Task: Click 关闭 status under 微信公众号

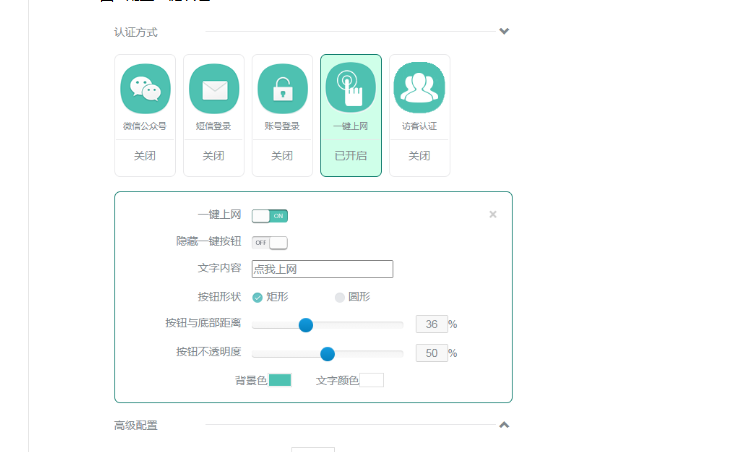Action: point(145,156)
